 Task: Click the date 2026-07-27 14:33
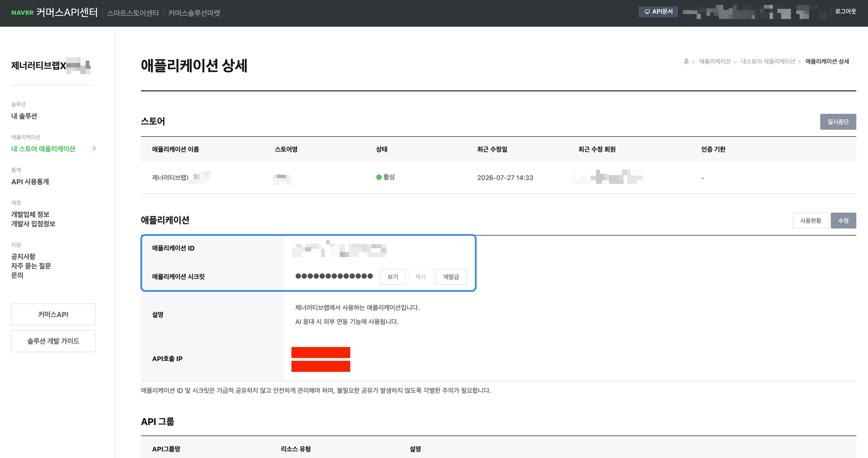coord(505,178)
